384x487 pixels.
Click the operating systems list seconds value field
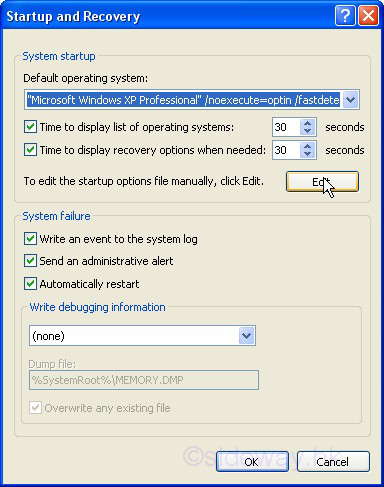[x=286, y=127]
